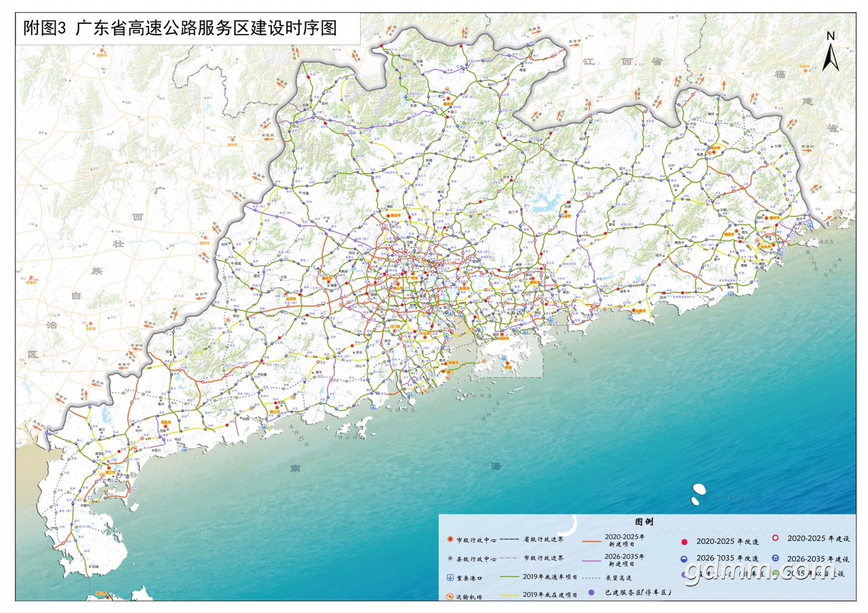Click the 市级行政中心 legend symbol
Image resolution: width=868 pixels, height=613 pixels.
click(450, 539)
